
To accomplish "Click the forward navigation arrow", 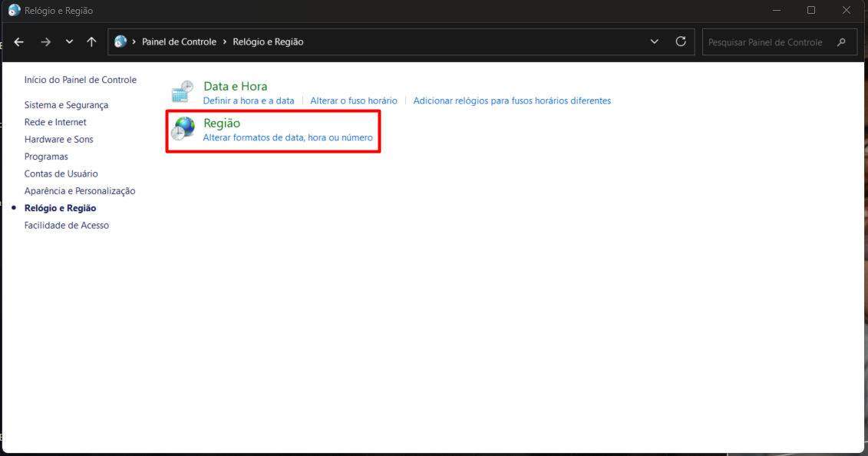I will (x=45, y=42).
